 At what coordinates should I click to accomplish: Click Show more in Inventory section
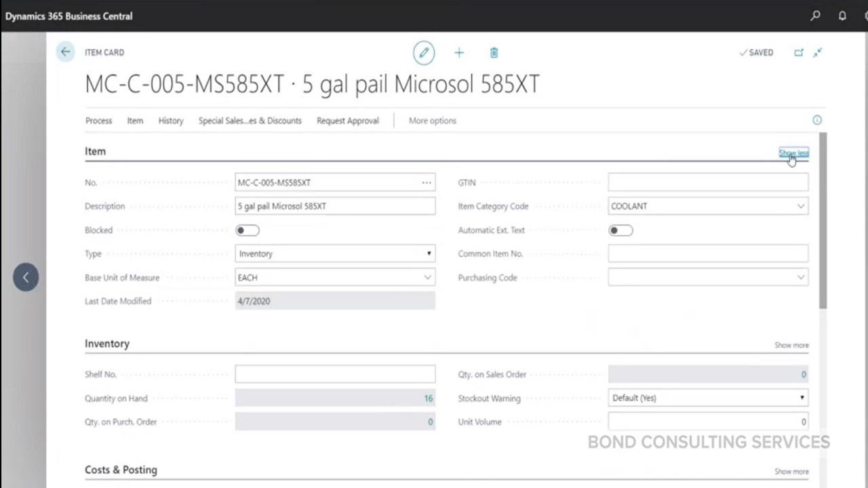point(791,345)
